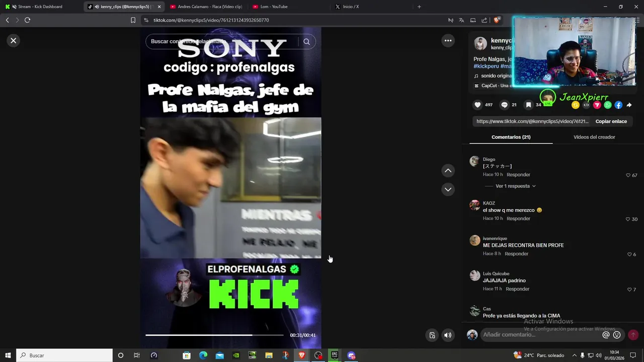Close the kenny_clips TikTok browser tab

(x=159, y=7)
